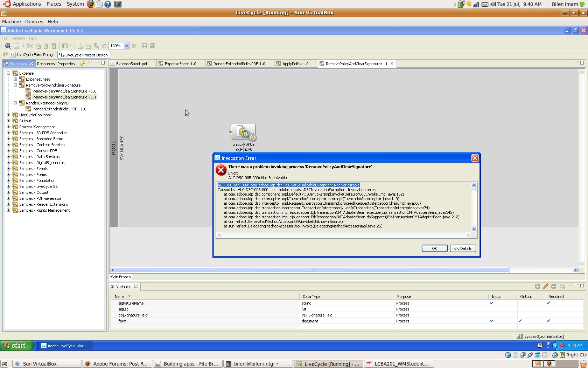Open the VirtualBox Devices menu
The width and height of the screenshot is (588, 368).
pyautogui.click(x=34, y=22)
